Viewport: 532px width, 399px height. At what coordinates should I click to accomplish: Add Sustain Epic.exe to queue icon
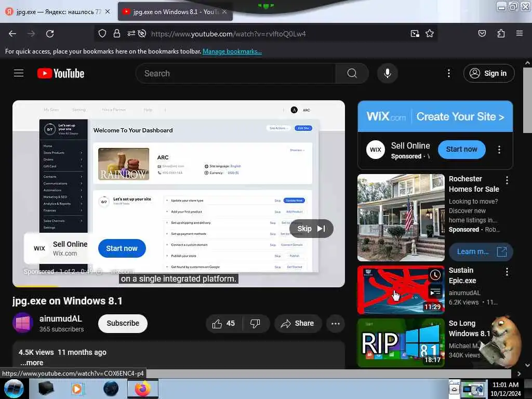click(x=435, y=291)
